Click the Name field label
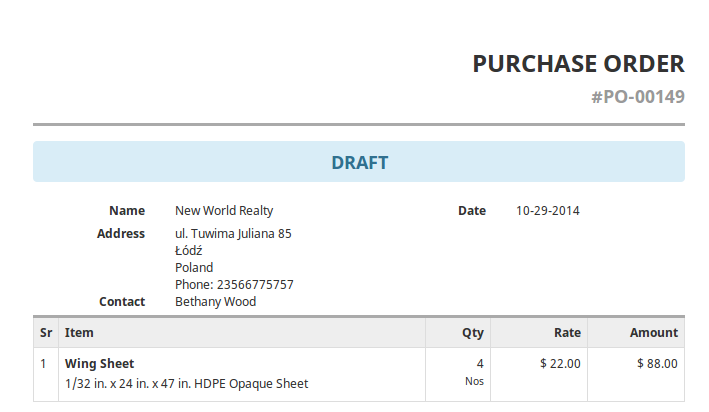 (127, 211)
